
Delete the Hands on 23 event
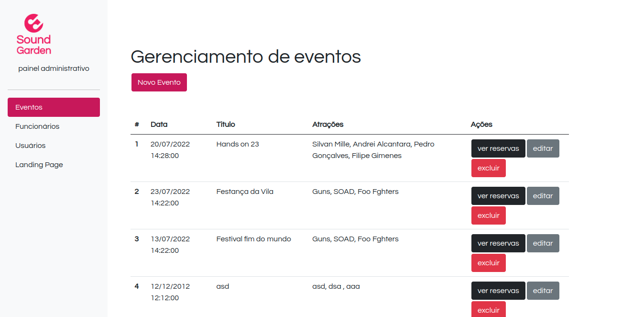point(488,168)
